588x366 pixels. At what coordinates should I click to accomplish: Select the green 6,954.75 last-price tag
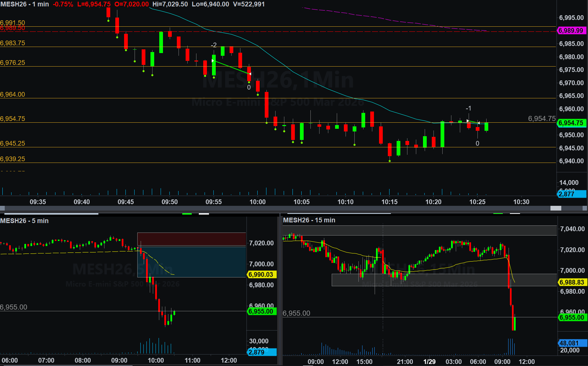click(571, 123)
